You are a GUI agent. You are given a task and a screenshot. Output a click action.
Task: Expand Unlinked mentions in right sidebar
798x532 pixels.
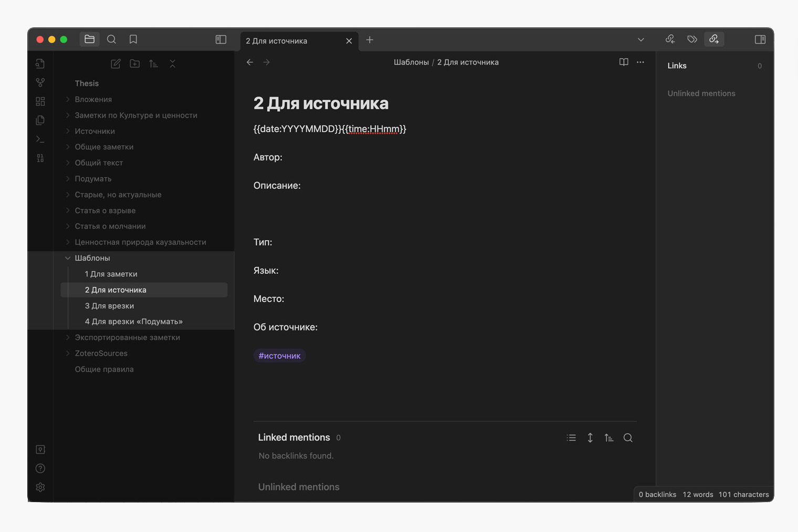pyautogui.click(x=701, y=93)
